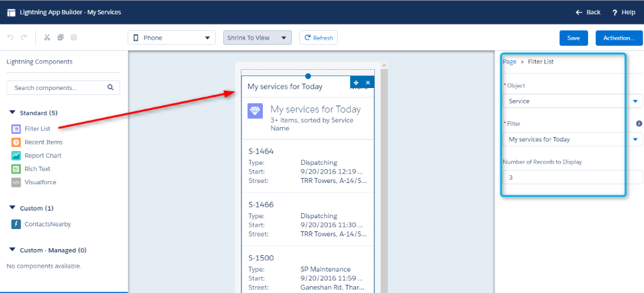
Task: Click the info icon beside Filter
Action: coord(639,123)
